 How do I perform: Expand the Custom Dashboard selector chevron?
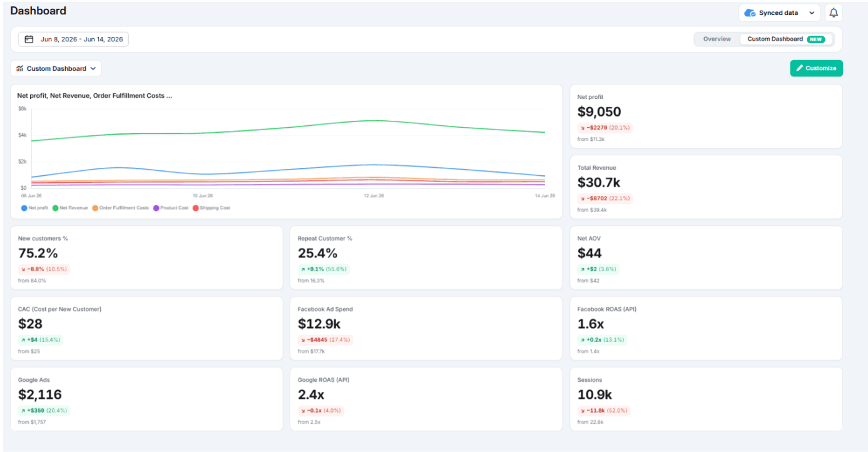[93, 68]
